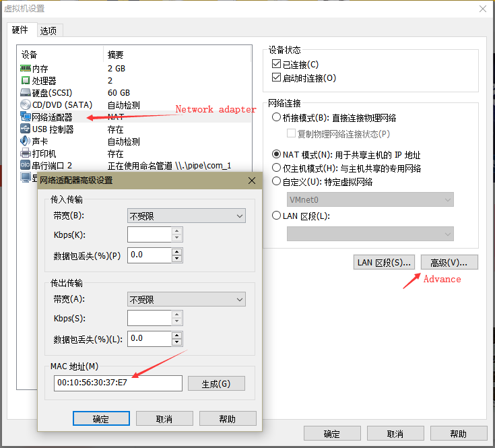This screenshot has height=448, width=495.
Task: Toggle 复制物理网络连接状态(P) checkbox
Action: [x=291, y=133]
